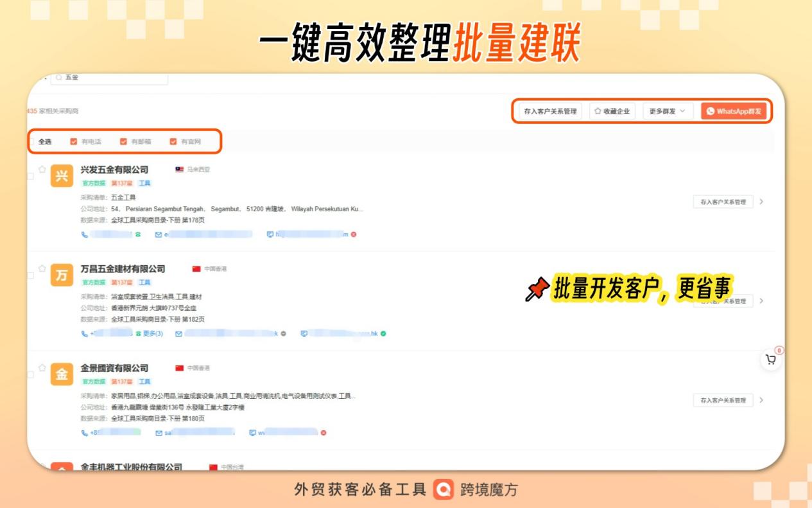Open the shopping cart icon
The width and height of the screenshot is (812, 508).
pos(771,360)
